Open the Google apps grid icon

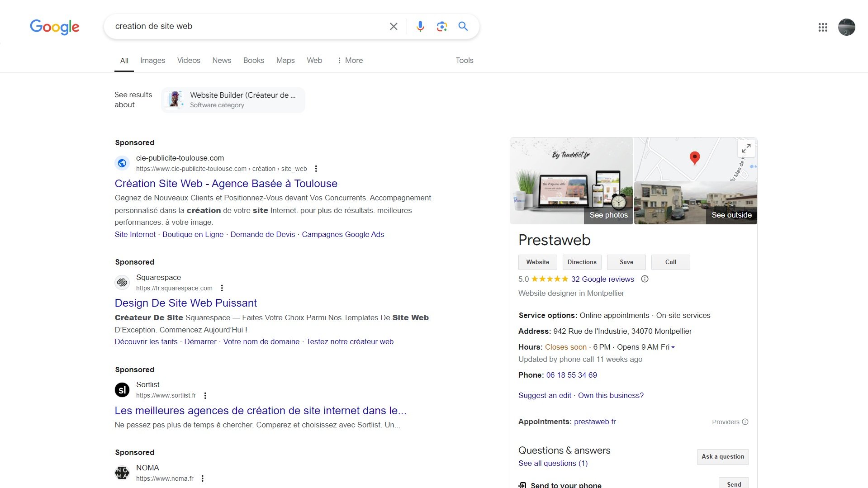823,28
